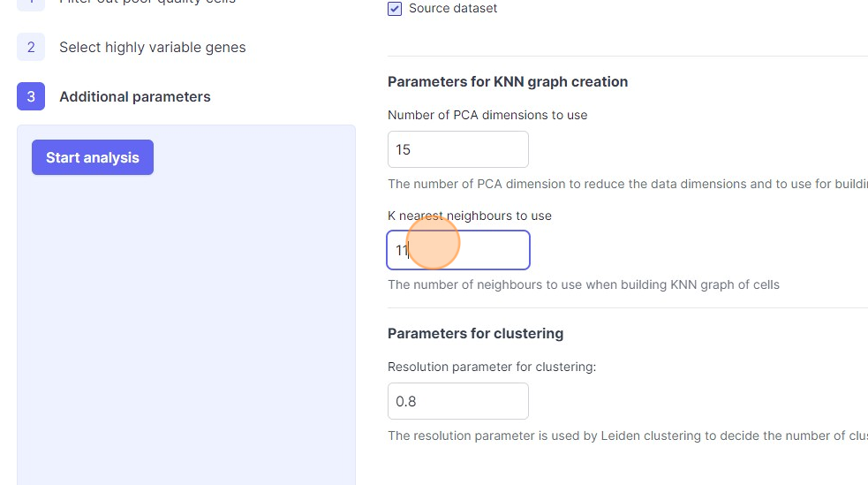Click the step 3 number badge
868x485 pixels.
click(x=31, y=96)
